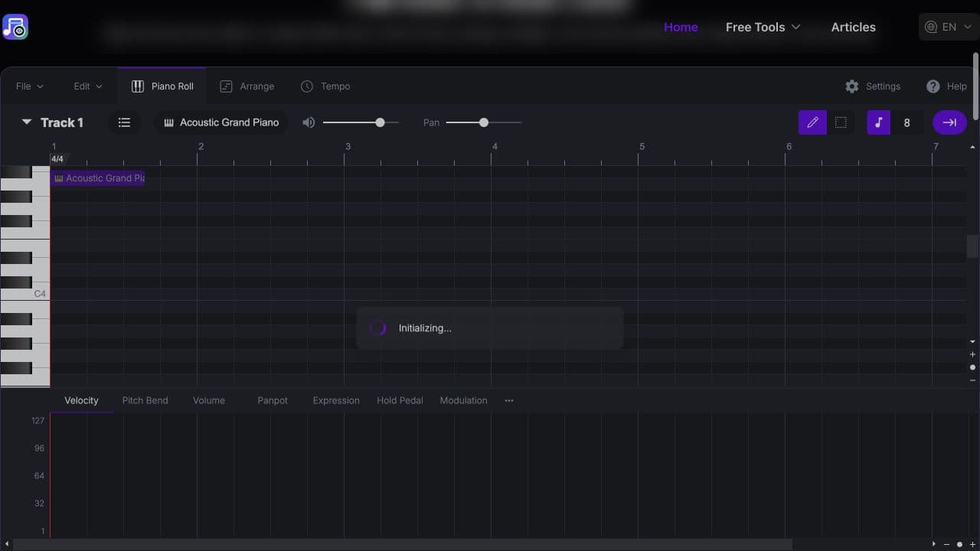Open the quantize value 8 selector
This screenshot has height=551, width=980.
coord(906,122)
